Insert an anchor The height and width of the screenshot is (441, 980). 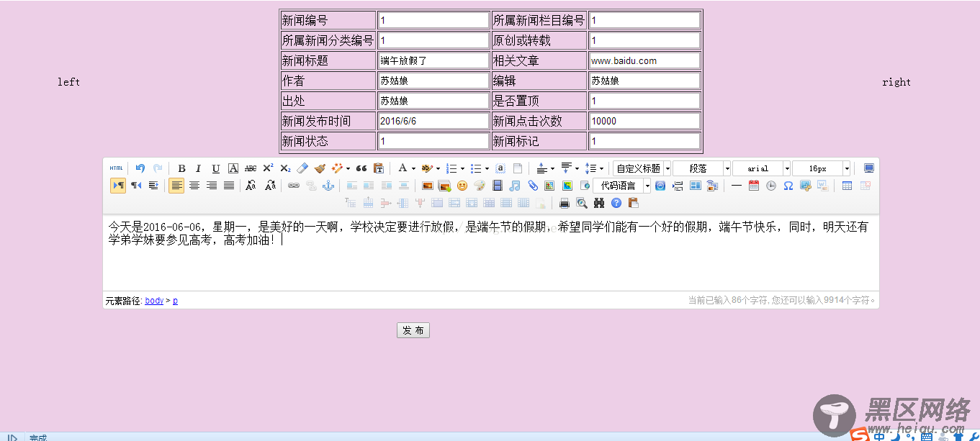click(328, 186)
